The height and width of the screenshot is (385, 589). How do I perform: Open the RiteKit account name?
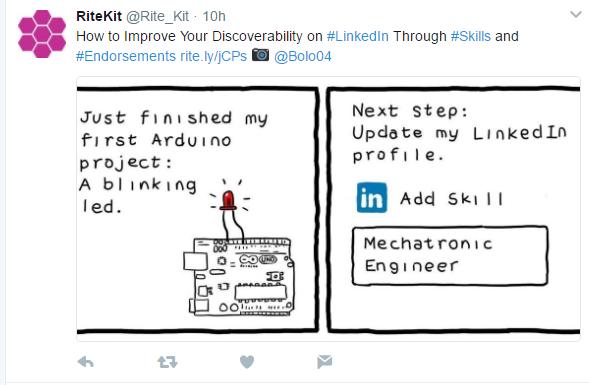[99, 16]
